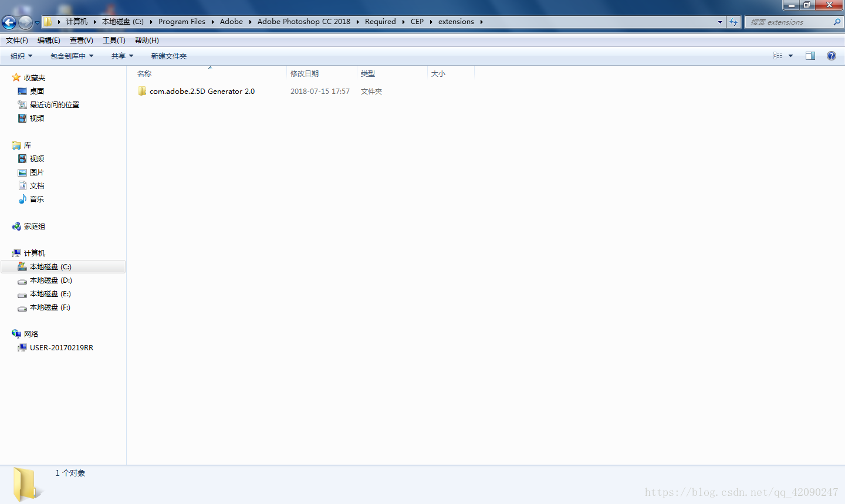Click 收藏夹 in the navigation pane
This screenshot has width=845, height=504.
tap(35, 77)
